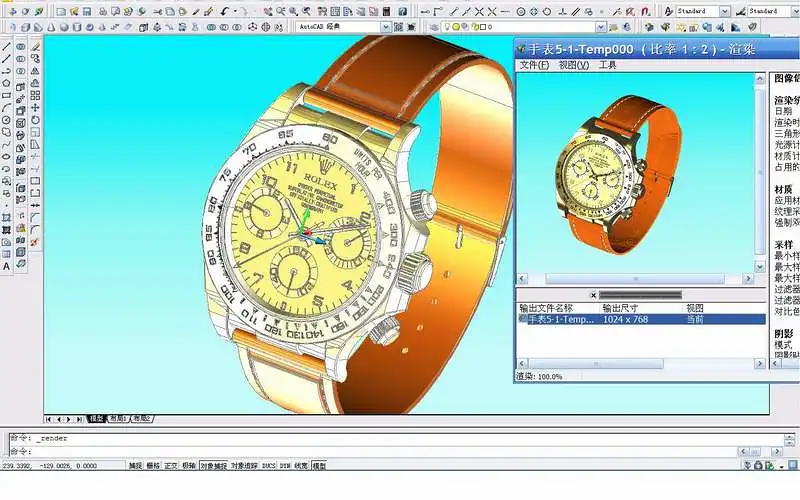The height and width of the screenshot is (500, 800).
Task: Open the Undo history dropdown arrow
Action: click(x=235, y=11)
